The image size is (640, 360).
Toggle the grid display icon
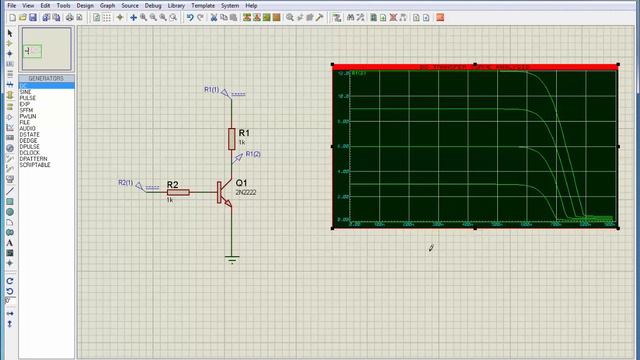tap(107, 18)
